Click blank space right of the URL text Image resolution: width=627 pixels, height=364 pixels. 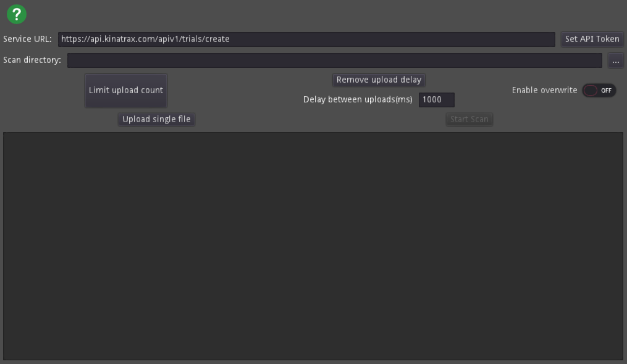(x=395, y=39)
